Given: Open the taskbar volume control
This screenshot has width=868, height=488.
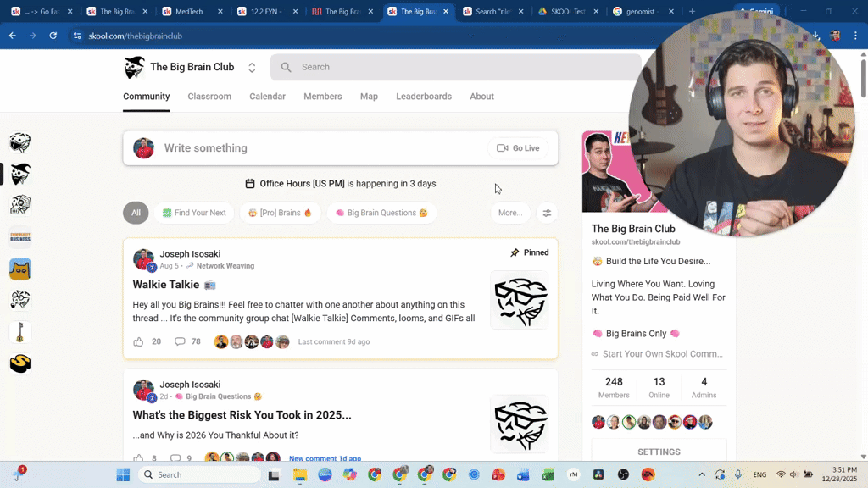Looking at the screenshot, I should pyautogui.click(x=793, y=474).
